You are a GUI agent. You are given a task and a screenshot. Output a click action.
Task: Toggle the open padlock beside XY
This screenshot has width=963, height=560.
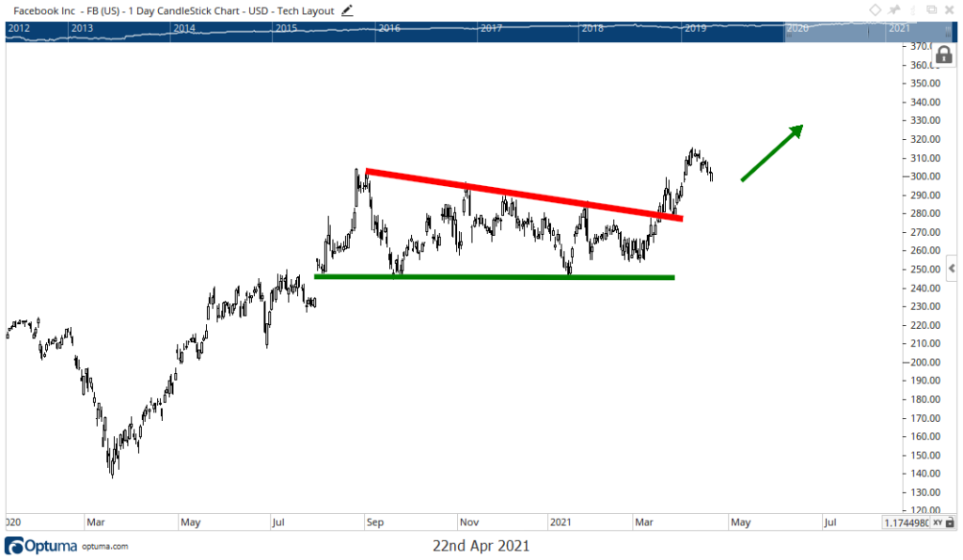950,522
